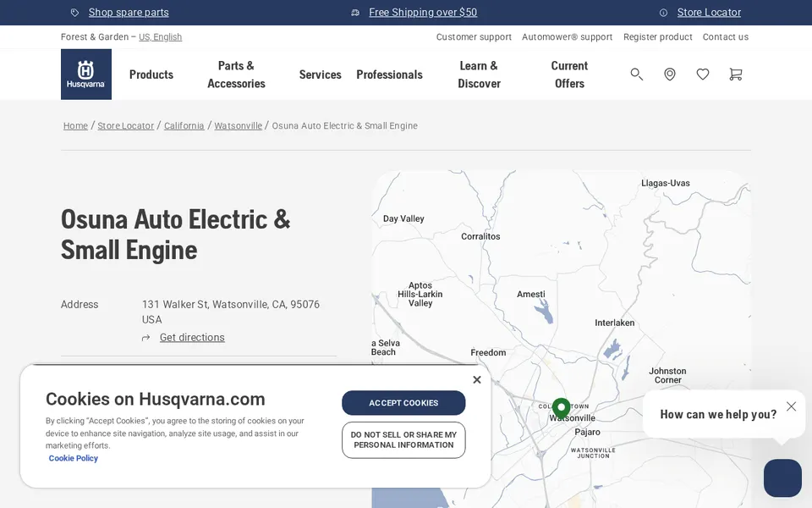Click the Freedom label on map
Image resolution: width=812 pixels, height=508 pixels.
point(488,352)
